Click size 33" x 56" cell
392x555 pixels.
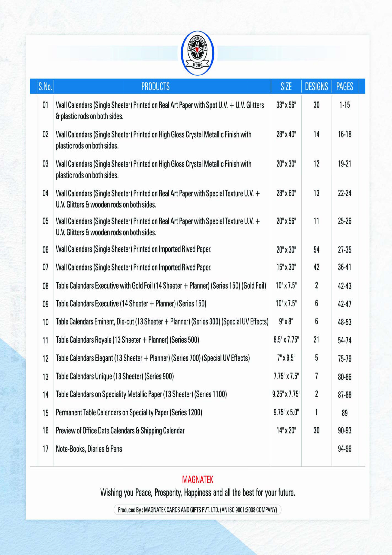coord(286,105)
